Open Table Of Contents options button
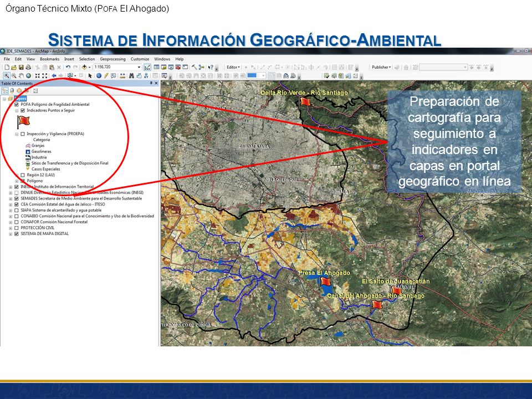532x399 pixels. coord(35,90)
